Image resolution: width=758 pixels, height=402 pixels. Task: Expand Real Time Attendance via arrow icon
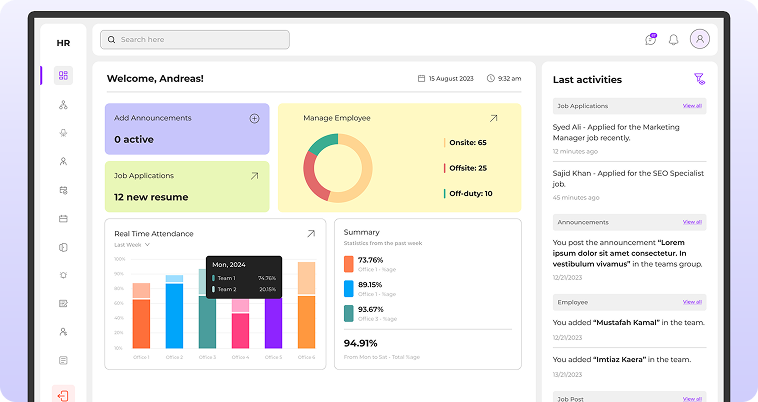click(311, 233)
